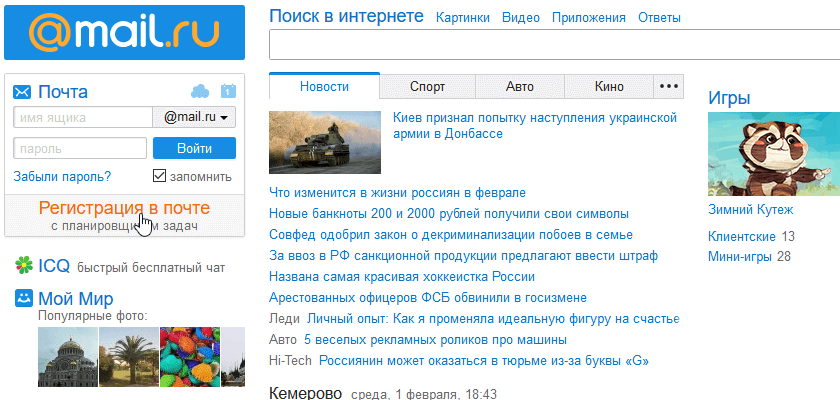Viewport: 840px width, 400px height.
Task: Open the Мини-игры link
Action: click(740, 257)
